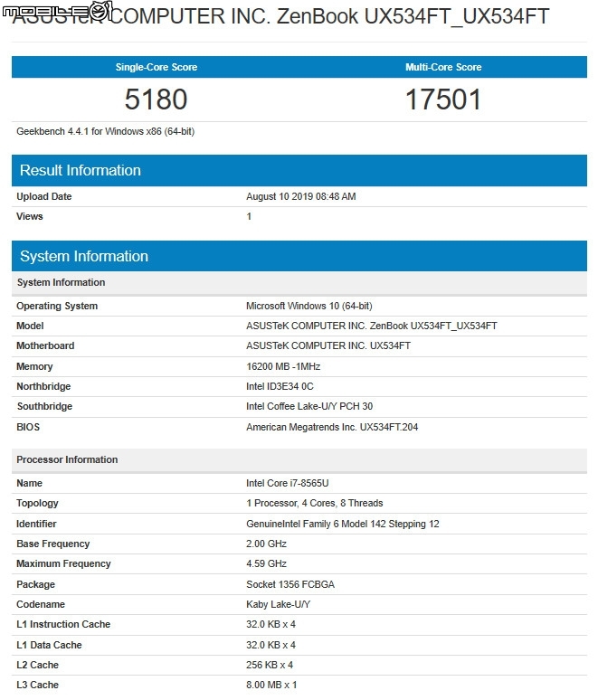Click the Single-Core Score header
This screenshot has height=700, width=598.
point(157,67)
